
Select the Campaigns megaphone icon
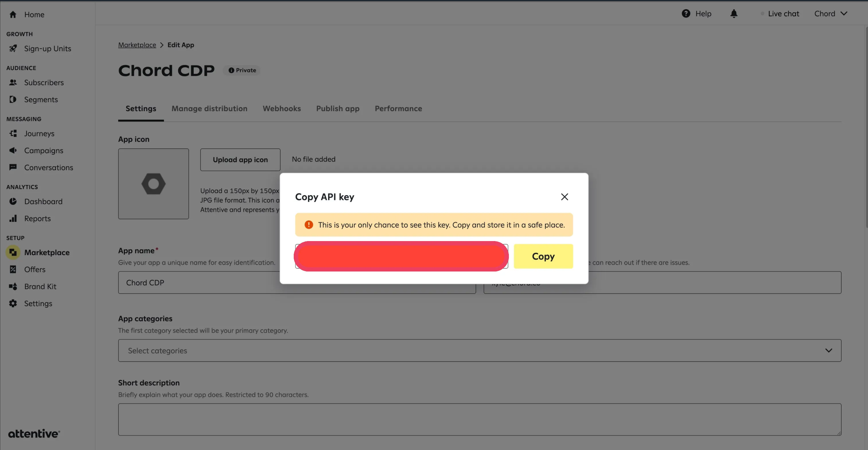pyautogui.click(x=13, y=150)
